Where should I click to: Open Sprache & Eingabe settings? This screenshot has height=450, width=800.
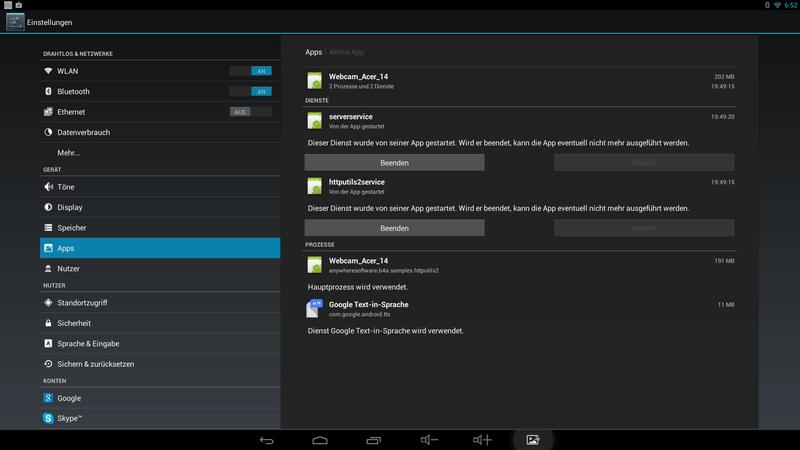(x=160, y=343)
